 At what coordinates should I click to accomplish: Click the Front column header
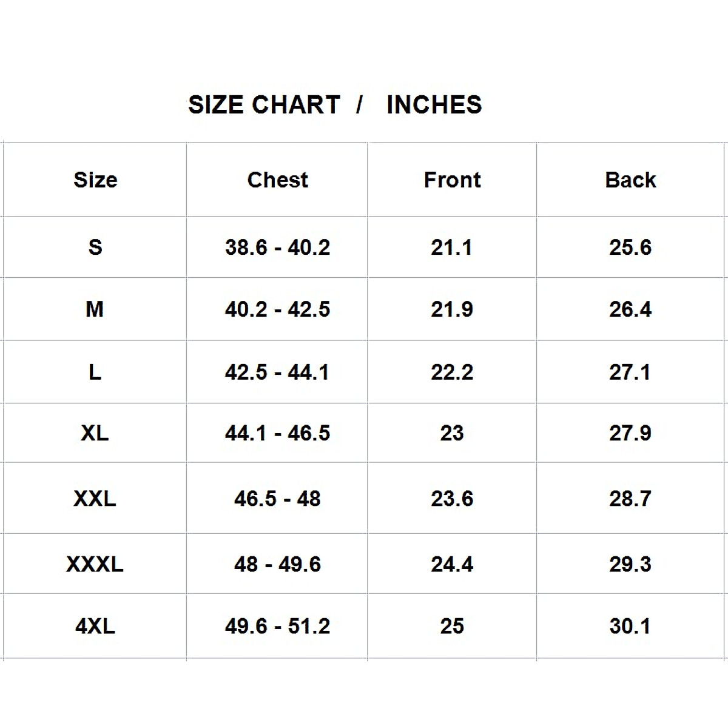point(452,180)
